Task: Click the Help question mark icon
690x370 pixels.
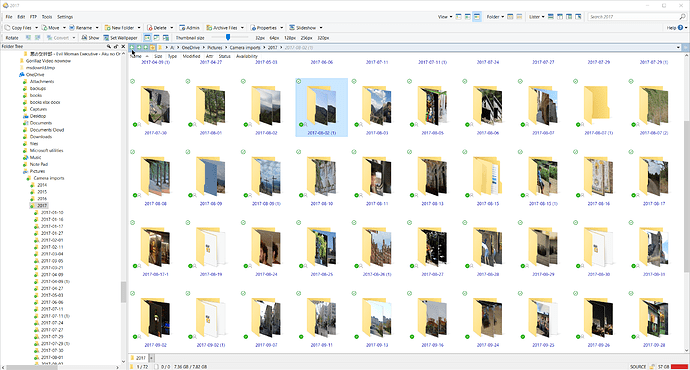Action: tap(680, 28)
